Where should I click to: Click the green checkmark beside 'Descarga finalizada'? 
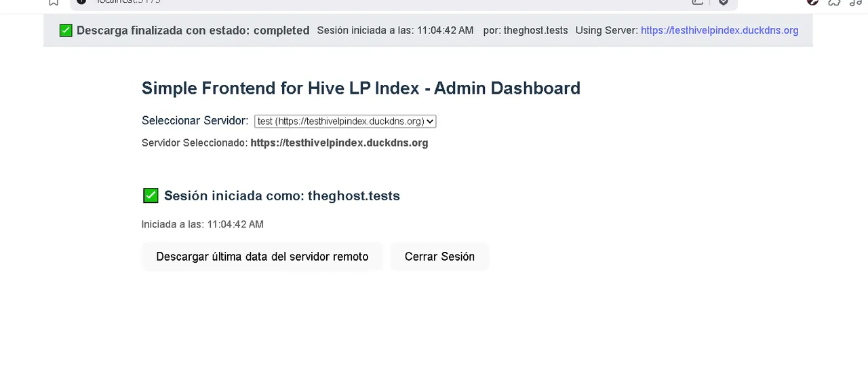66,31
